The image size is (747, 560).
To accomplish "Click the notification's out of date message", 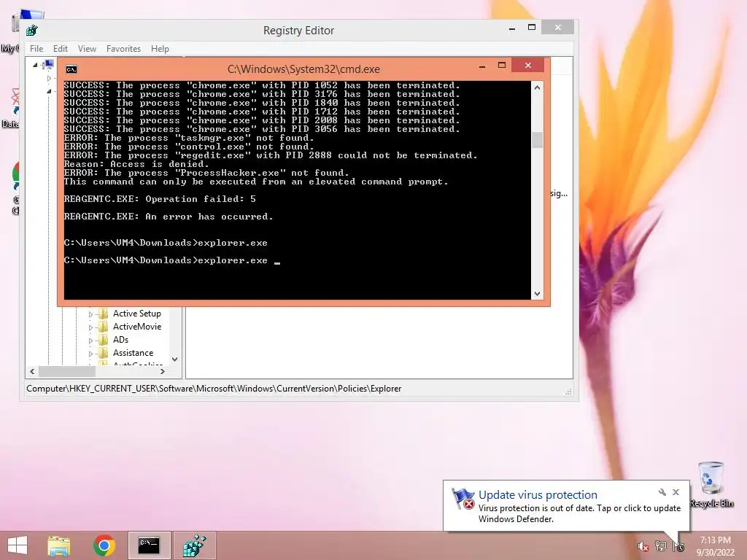I will [579, 513].
